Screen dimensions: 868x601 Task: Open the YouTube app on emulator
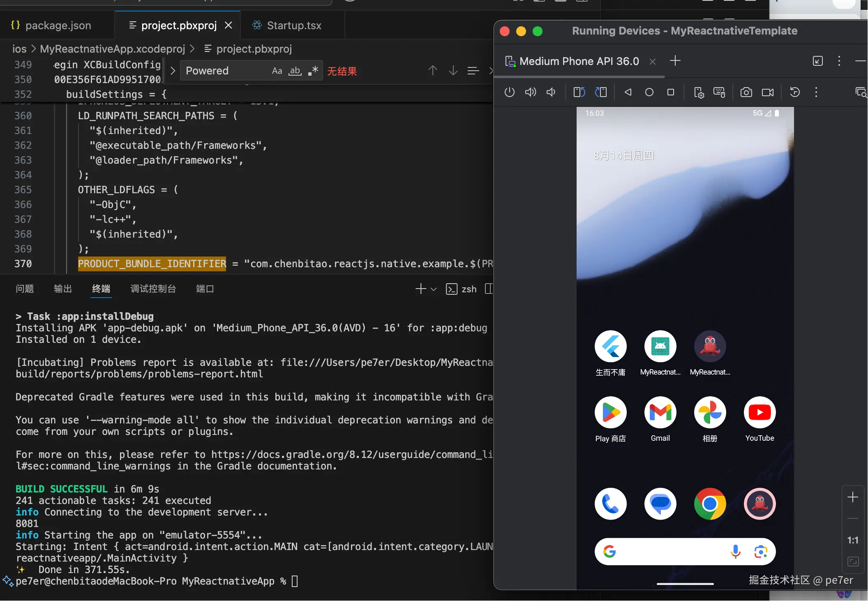click(x=759, y=412)
